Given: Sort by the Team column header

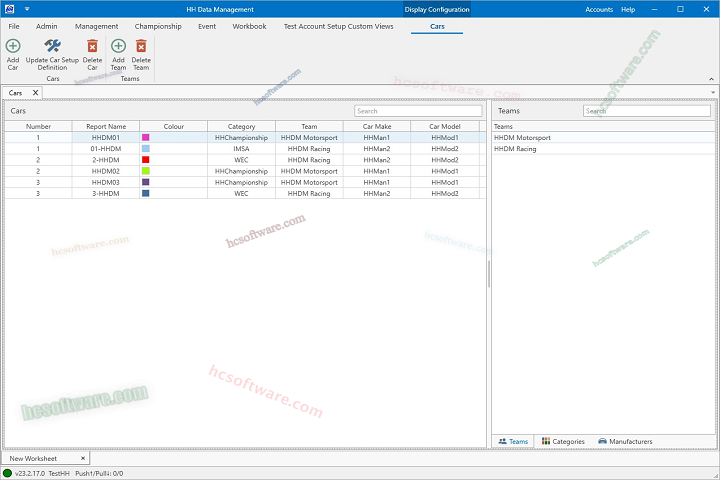Looking at the screenshot, I should (309, 126).
